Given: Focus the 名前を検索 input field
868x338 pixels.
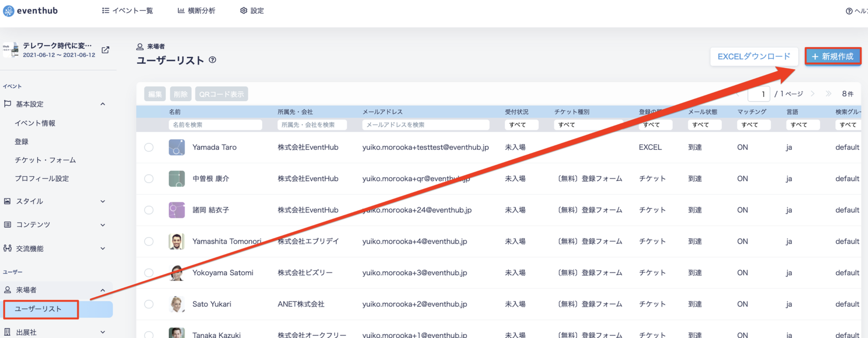Looking at the screenshot, I should pyautogui.click(x=215, y=125).
